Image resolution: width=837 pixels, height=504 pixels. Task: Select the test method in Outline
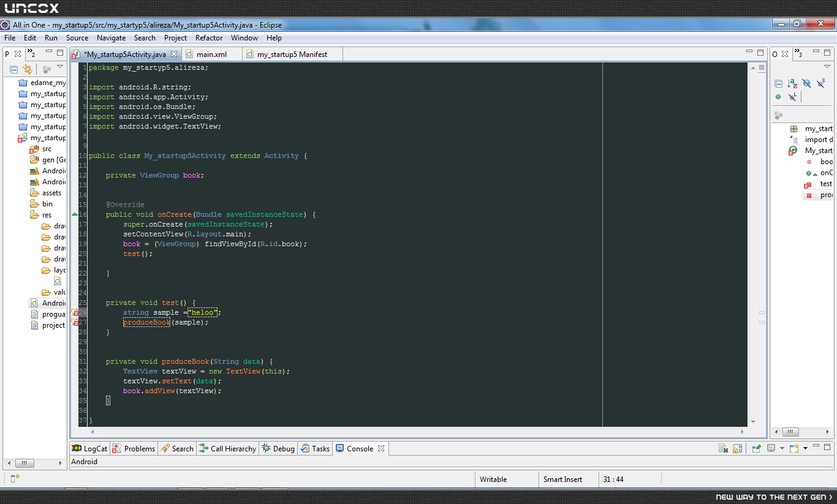(819, 184)
